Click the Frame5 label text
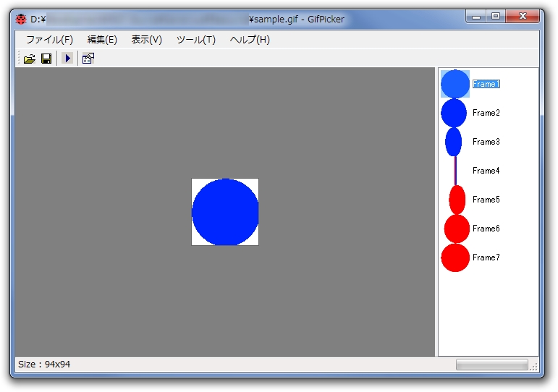The height and width of the screenshot is (392, 558). 486,200
